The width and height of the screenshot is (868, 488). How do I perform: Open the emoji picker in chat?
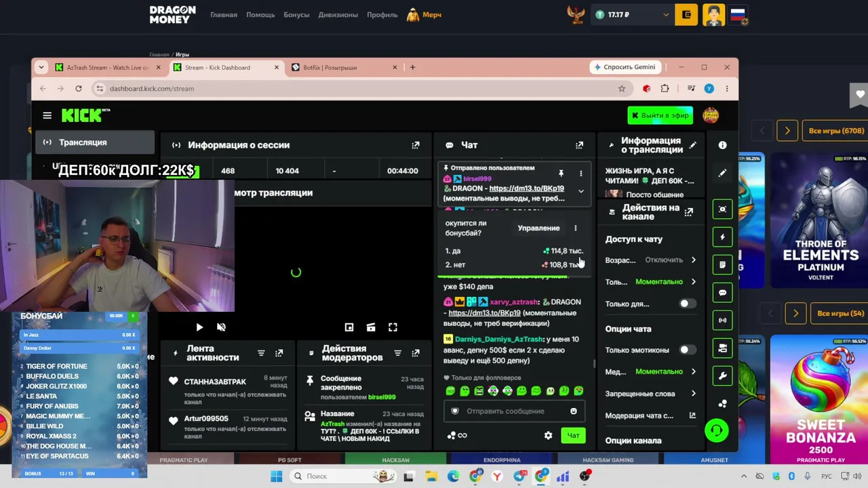(x=574, y=411)
